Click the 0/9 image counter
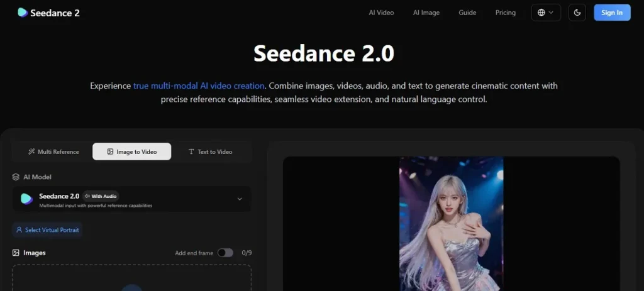This screenshot has height=291, width=644. point(247,253)
